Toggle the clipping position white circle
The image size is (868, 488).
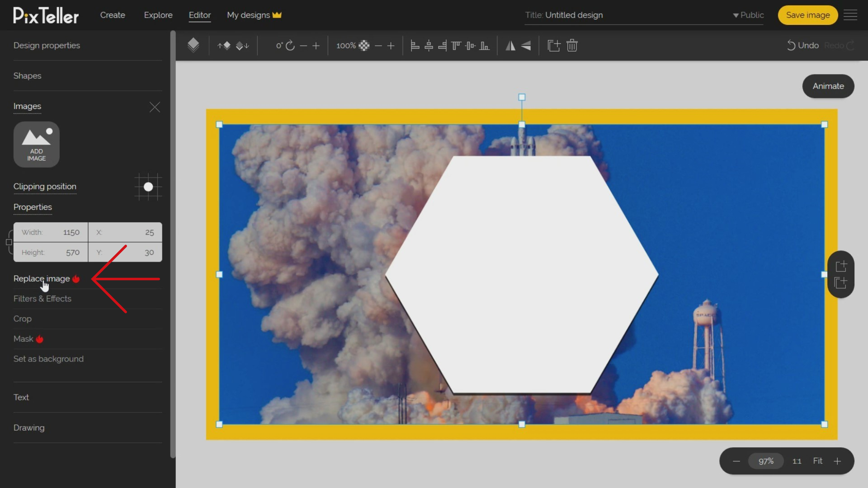pos(148,187)
